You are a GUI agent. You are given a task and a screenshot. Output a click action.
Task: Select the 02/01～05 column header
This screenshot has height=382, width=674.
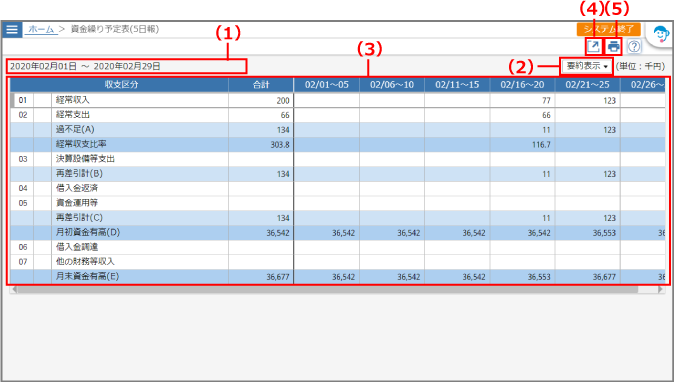pos(327,85)
